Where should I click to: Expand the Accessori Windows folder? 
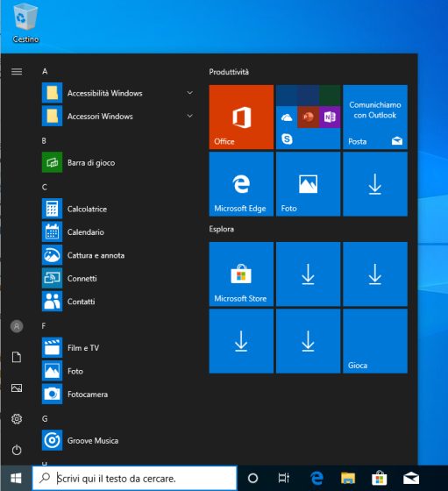(119, 116)
